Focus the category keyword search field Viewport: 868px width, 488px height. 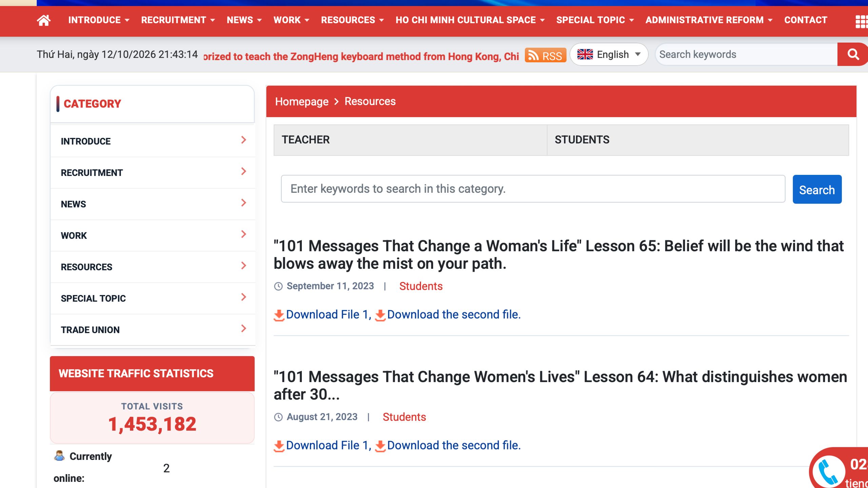tap(533, 189)
